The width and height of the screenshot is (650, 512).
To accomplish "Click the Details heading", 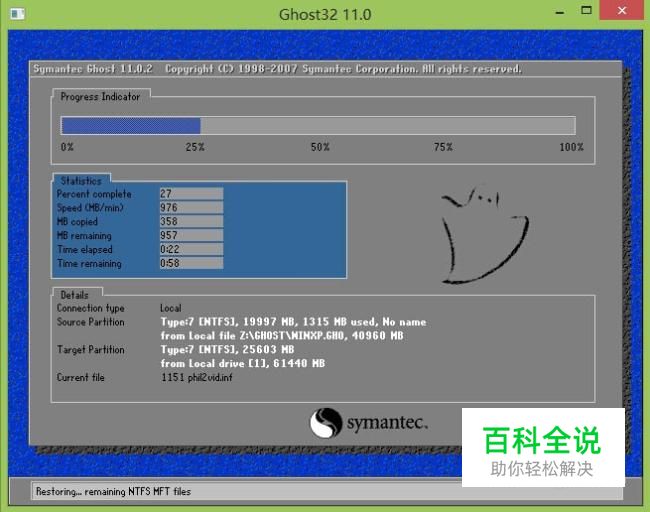I will click(x=75, y=295).
